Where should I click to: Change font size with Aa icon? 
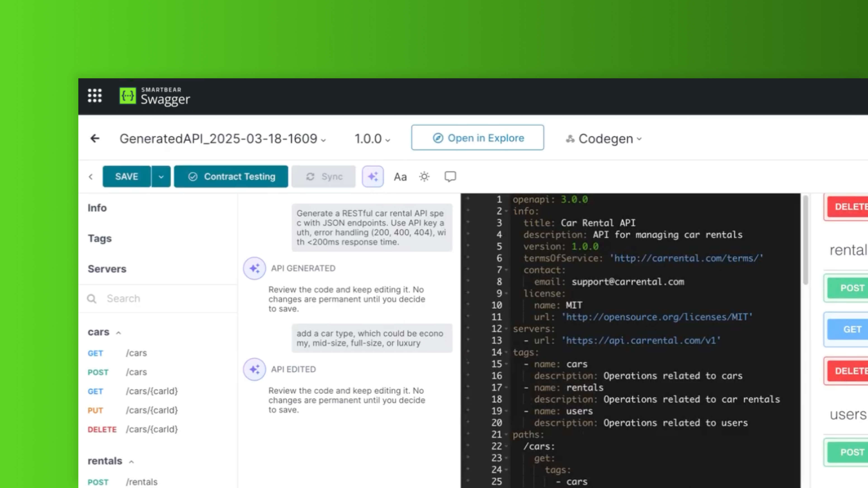point(400,177)
